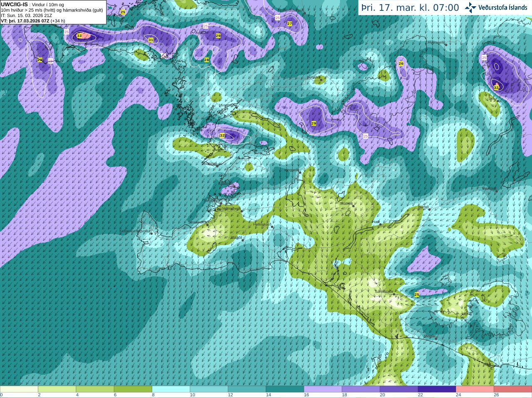Click the yellow 29 gust marker south of Húsafell
The width and height of the screenshot is (532, 398).
click(x=314, y=123)
